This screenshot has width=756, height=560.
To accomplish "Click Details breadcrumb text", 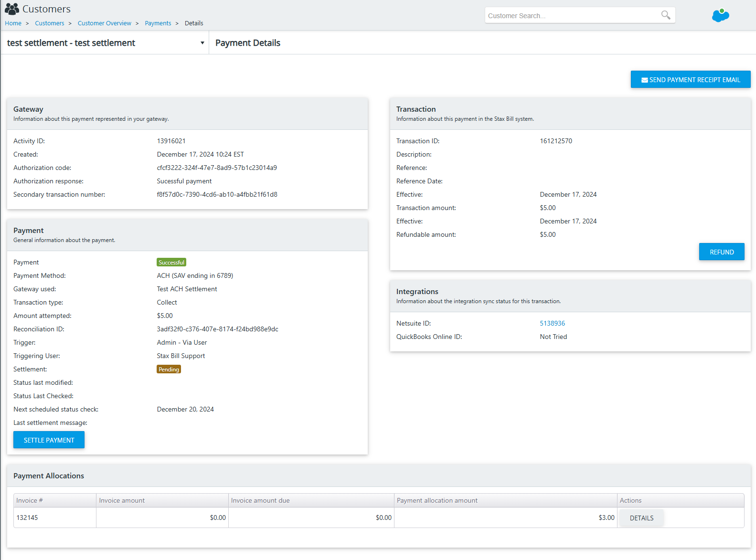I will point(194,23).
